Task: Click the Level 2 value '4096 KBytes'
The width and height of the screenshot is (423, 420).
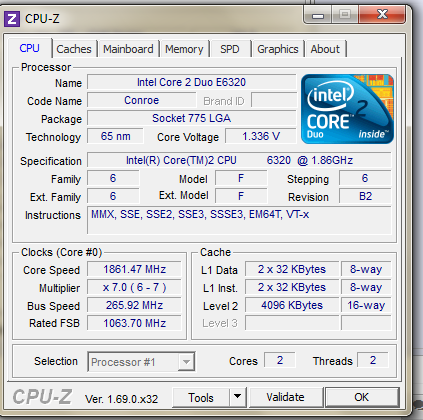Action: [x=292, y=305]
